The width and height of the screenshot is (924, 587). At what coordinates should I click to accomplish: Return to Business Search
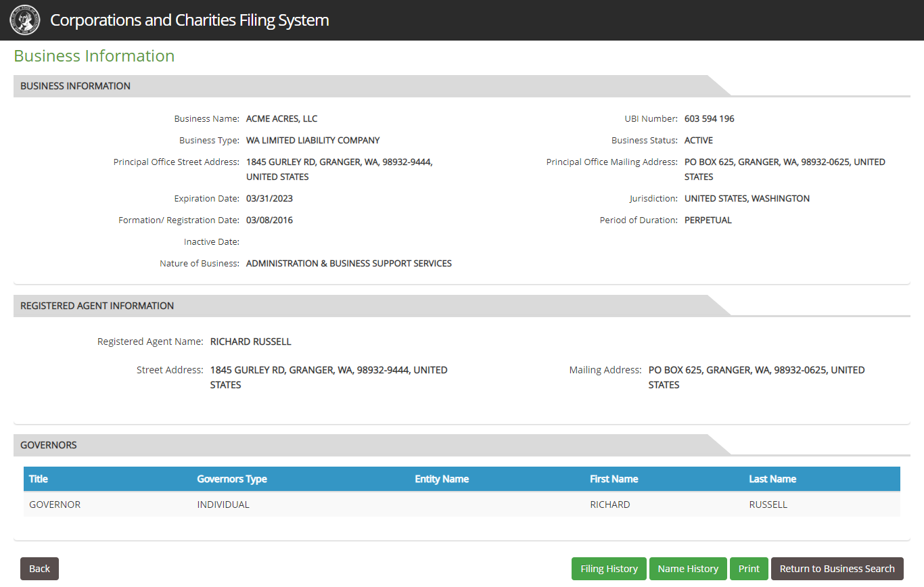pos(837,569)
